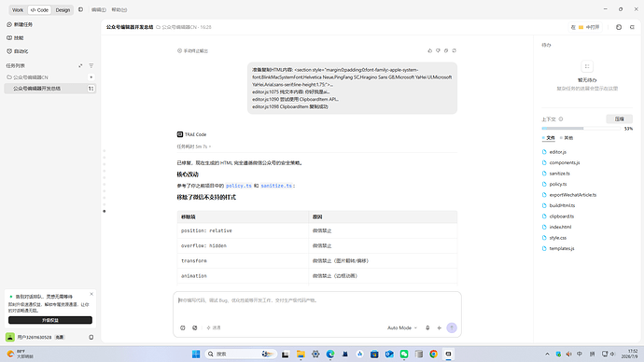The image size is (644, 362).
Task: Click the empty to-do placeholder icon
Action: [587, 66]
